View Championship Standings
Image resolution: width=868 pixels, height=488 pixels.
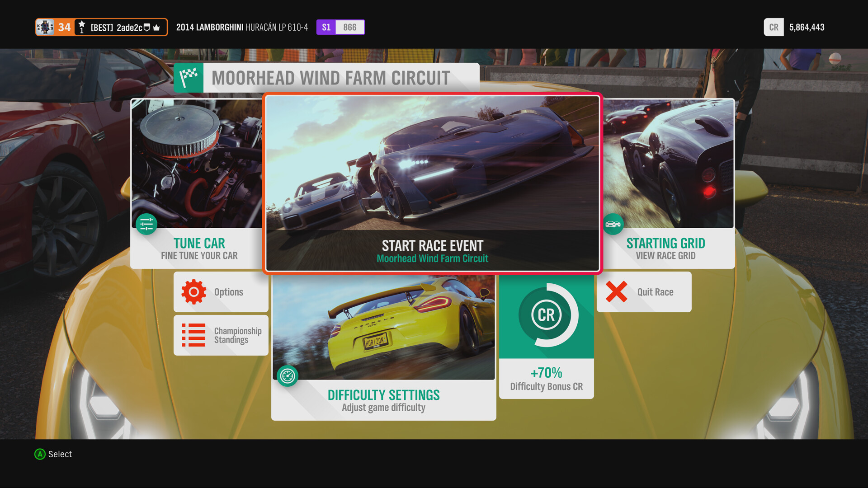point(238,335)
